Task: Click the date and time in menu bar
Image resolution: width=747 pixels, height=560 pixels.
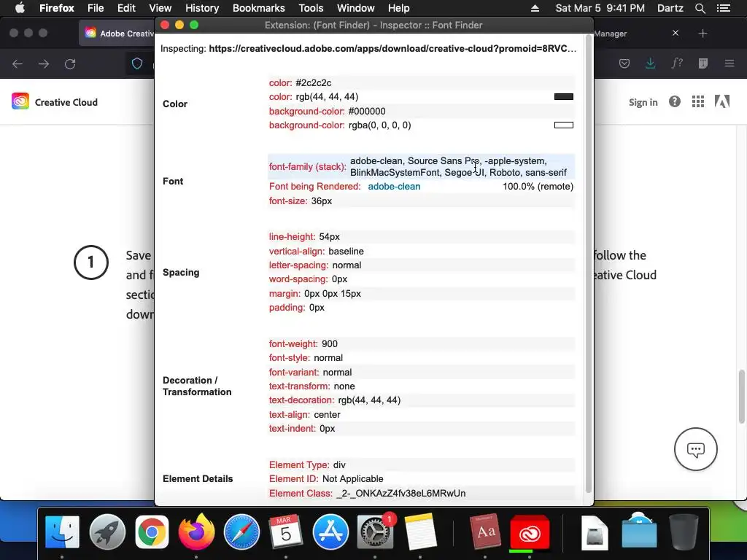Action: point(600,8)
